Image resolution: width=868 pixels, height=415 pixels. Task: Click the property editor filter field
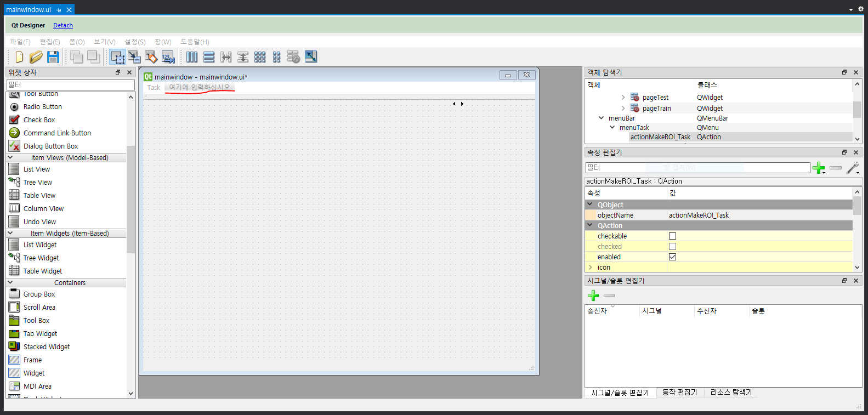(697, 168)
